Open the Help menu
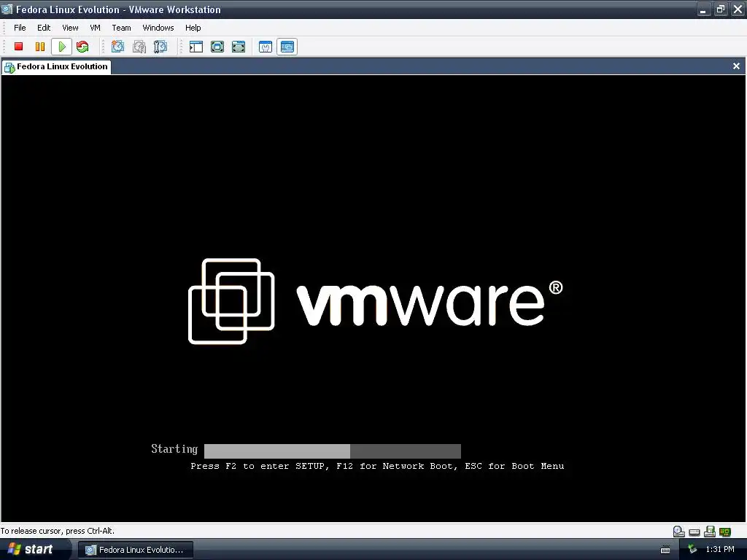The height and width of the screenshot is (560, 747). (193, 28)
